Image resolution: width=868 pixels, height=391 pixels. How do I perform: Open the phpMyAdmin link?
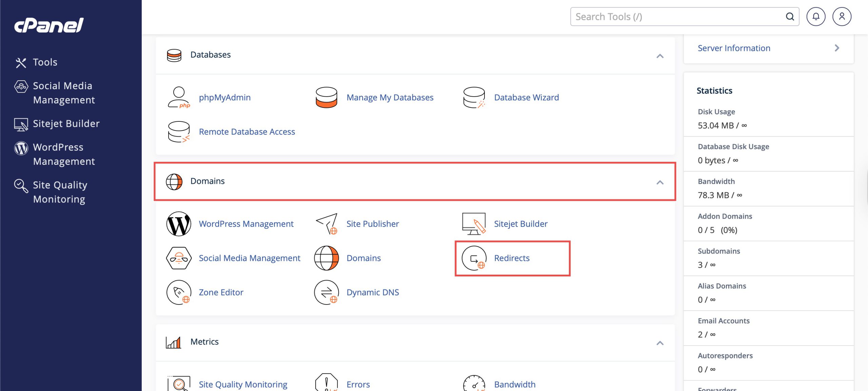[x=225, y=98]
